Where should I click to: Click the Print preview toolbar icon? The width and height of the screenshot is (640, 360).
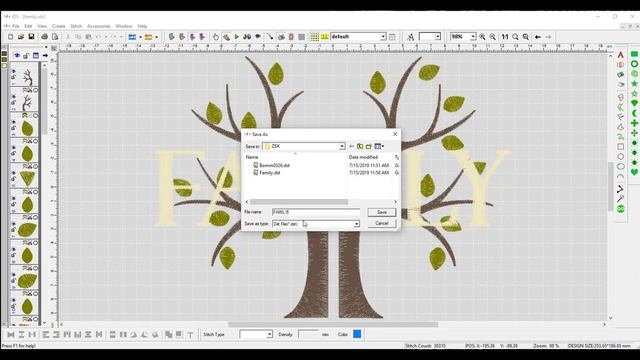pos(55,37)
